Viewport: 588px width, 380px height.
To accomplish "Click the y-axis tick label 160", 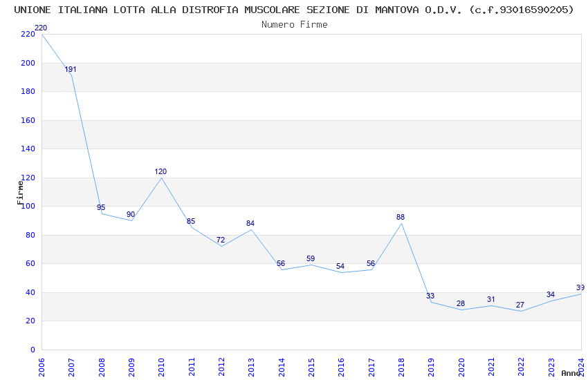I will pyautogui.click(x=28, y=120).
